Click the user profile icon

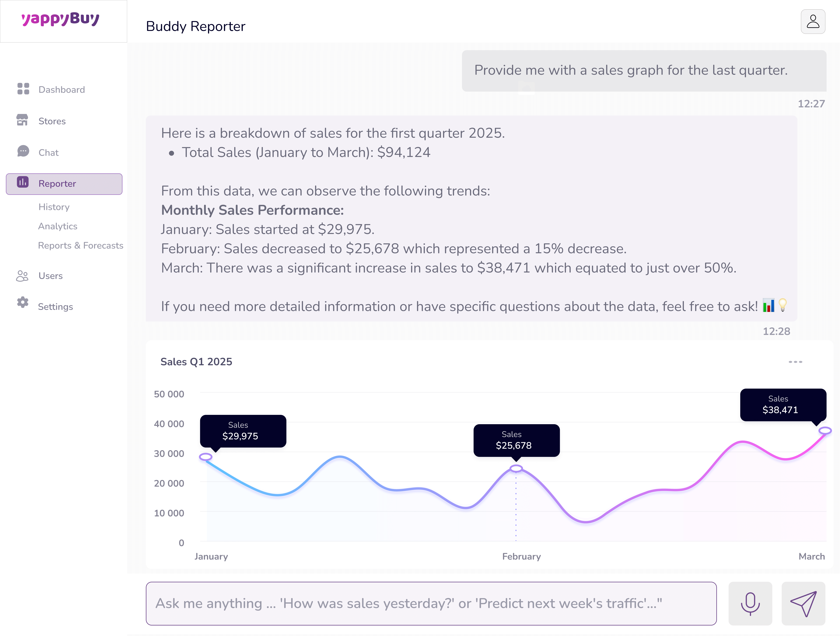click(x=813, y=22)
